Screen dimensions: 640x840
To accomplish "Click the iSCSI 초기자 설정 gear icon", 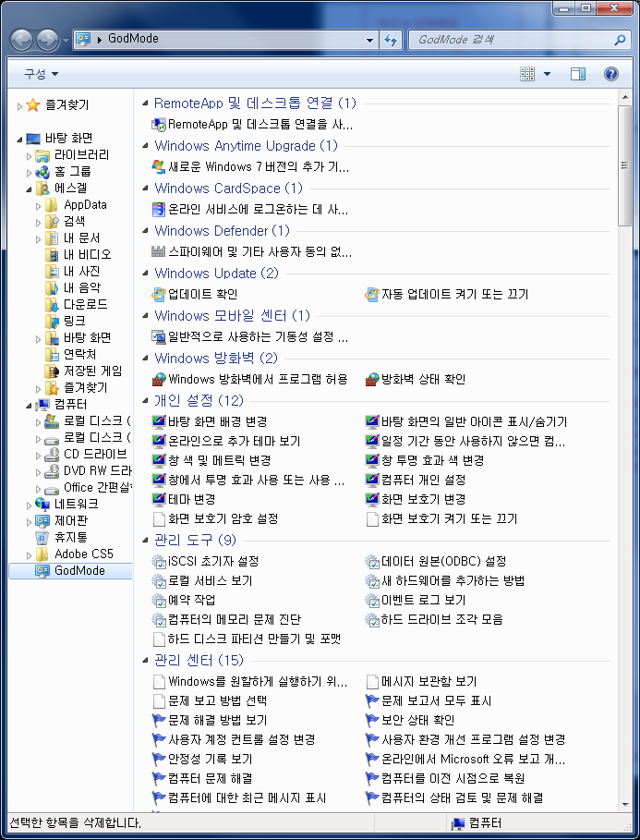I will [x=159, y=562].
